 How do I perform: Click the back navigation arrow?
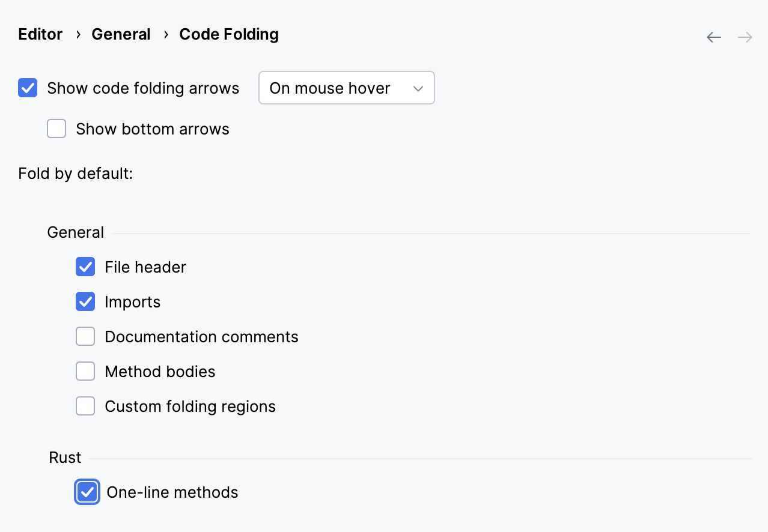(x=713, y=37)
